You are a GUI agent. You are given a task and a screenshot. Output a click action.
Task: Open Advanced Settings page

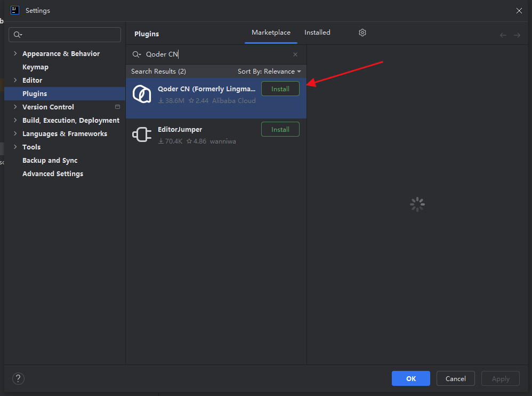(x=53, y=173)
